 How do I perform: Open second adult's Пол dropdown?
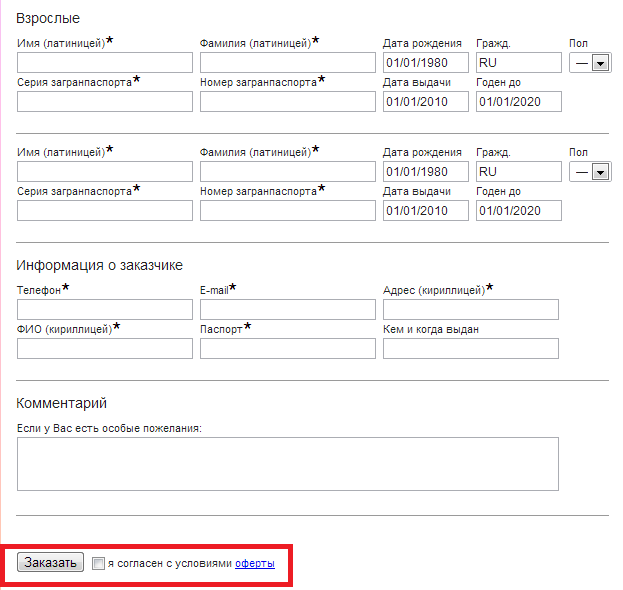pos(590,172)
